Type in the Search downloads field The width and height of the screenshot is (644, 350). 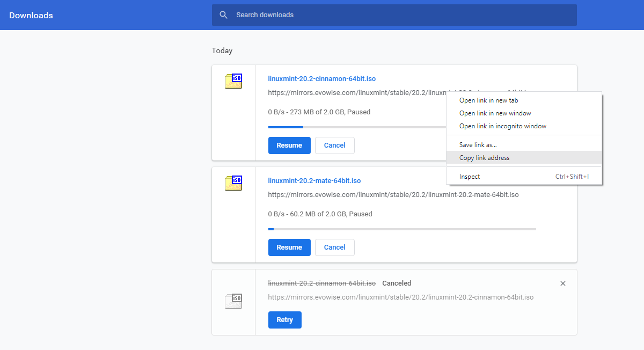(402, 15)
